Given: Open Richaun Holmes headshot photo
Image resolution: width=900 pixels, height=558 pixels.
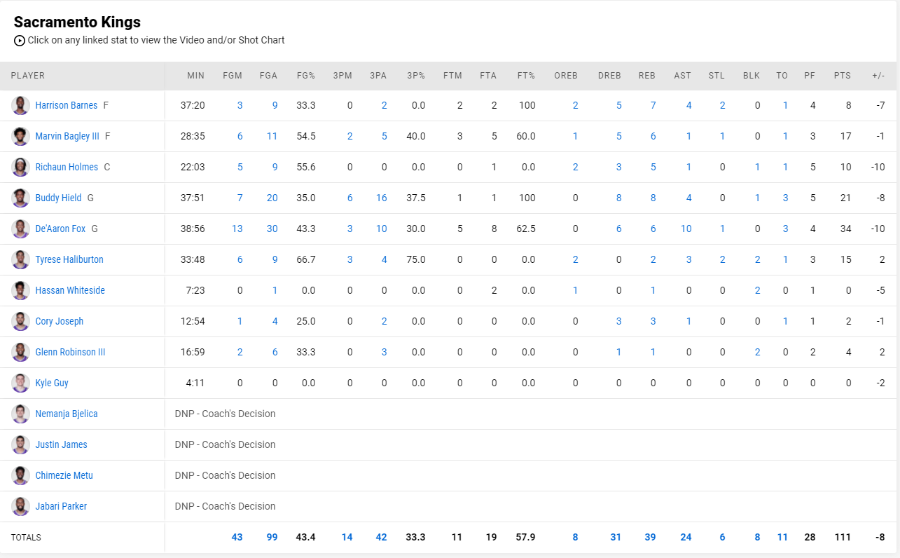Looking at the screenshot, I should click(x=21, y=167).
